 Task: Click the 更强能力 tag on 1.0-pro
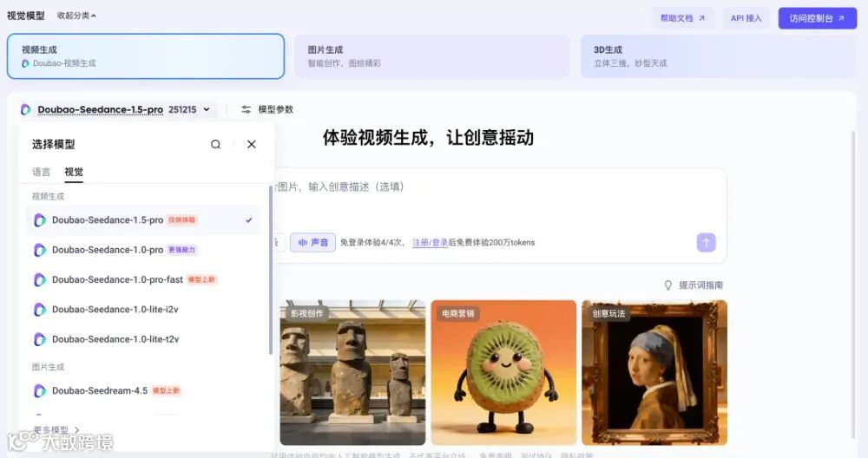182,250
